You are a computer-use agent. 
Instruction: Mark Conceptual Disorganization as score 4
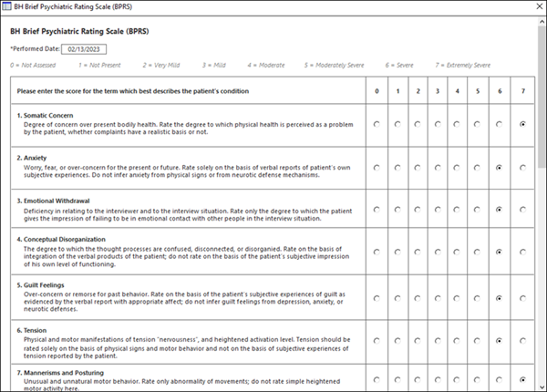459,252
